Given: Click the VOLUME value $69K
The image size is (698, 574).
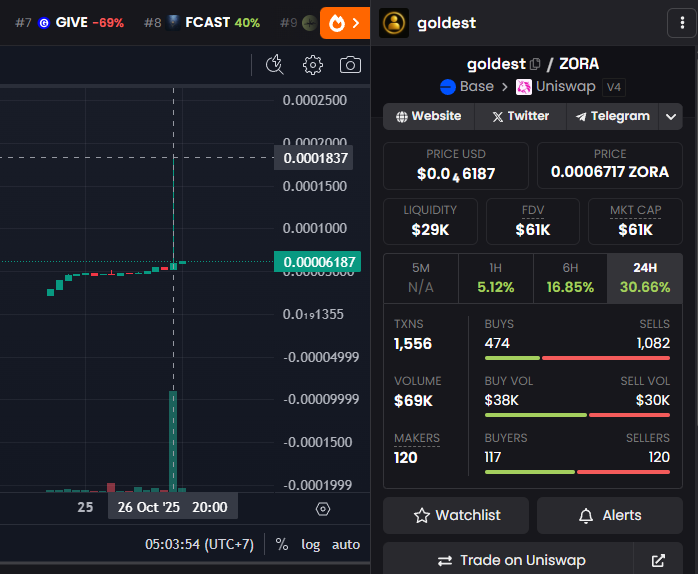Looking at the screenshot, I should [413, 401].
